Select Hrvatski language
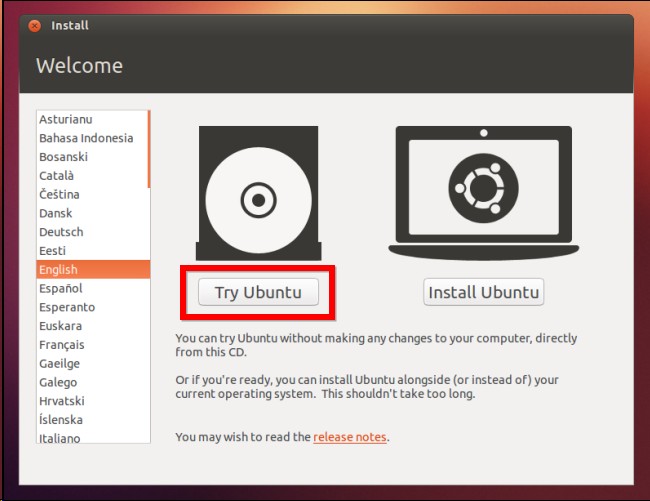The height and width of the screenshot is (501, 650). 92,401
